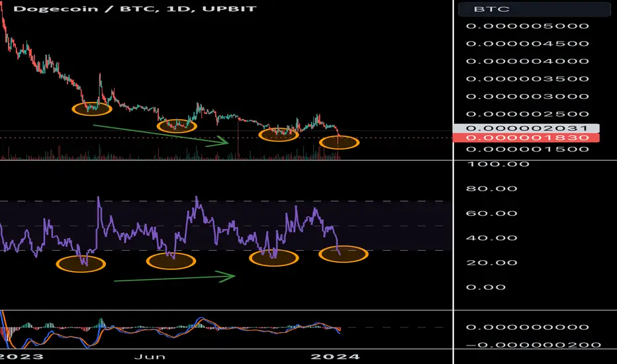The height and width of the screenshot is (364, 617).
Task: Click the red 0.000001830 current price tag
Action: (526, 138)
